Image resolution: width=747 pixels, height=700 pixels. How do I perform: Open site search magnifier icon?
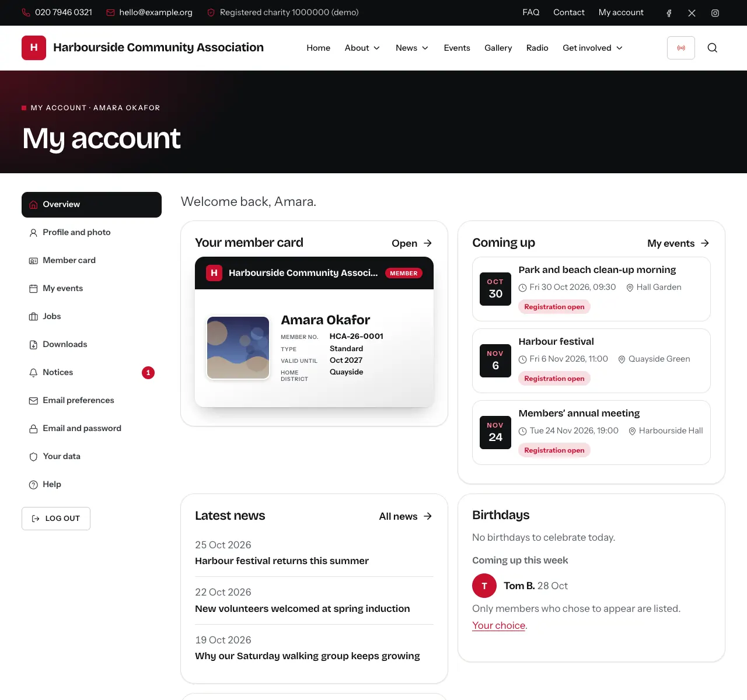(713, 48)
